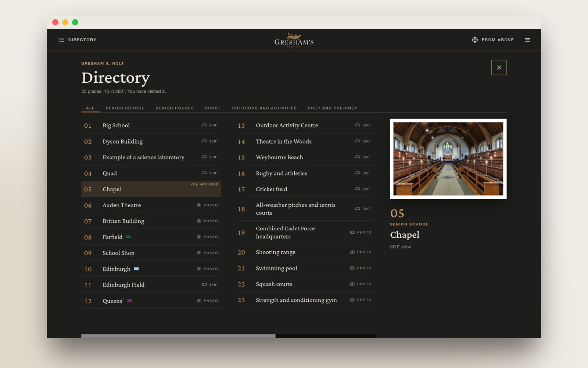
Task: Click the Chapel title under the preview
Action: coord(405,235)
